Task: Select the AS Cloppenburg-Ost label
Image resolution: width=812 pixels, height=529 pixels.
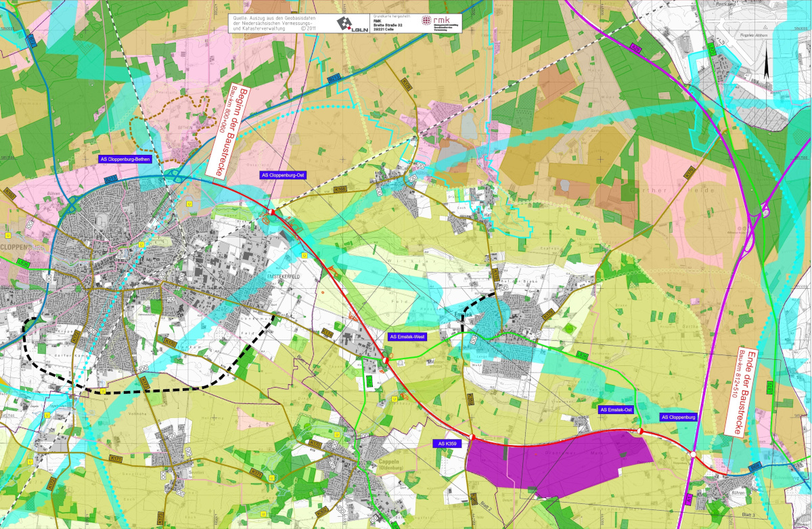Action: pos(284,175)
